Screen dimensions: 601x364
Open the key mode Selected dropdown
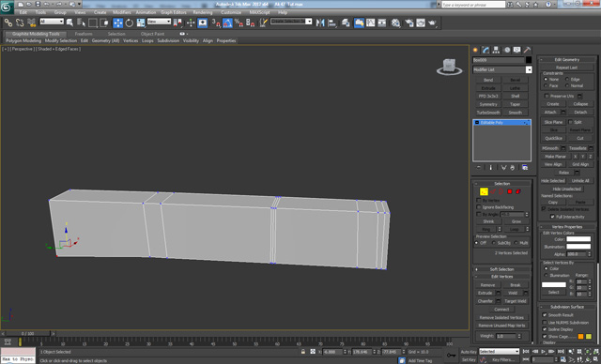pyautogui.click(x=499, y=352)
